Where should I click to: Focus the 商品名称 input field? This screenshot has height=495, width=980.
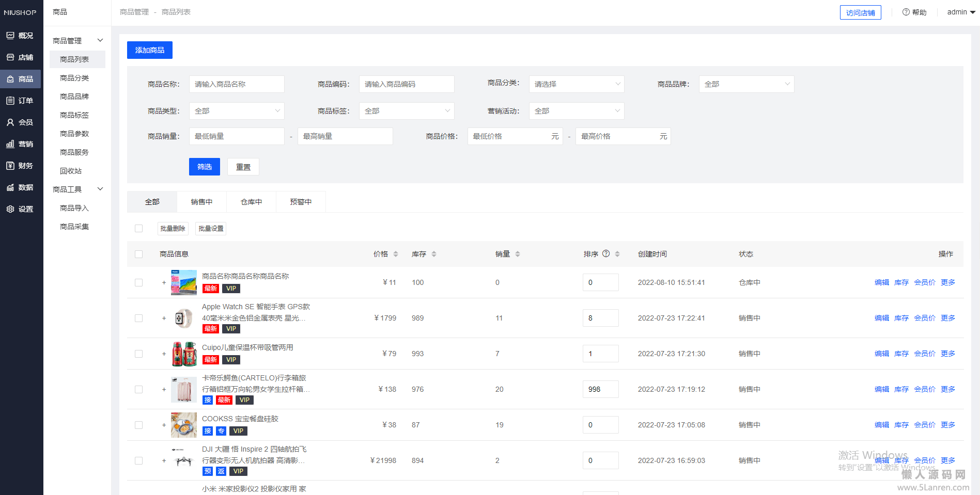[237, 84]
